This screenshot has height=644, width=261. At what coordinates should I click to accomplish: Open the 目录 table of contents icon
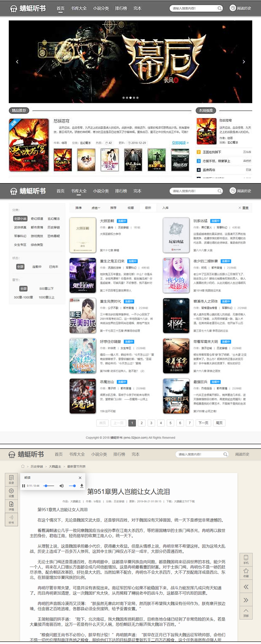[x=11, y=479]
